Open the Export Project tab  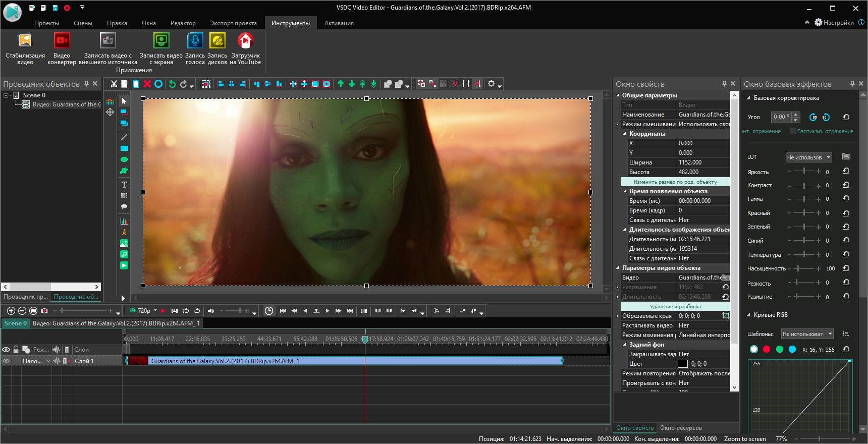pyautogui.click(x=233, y=23)
